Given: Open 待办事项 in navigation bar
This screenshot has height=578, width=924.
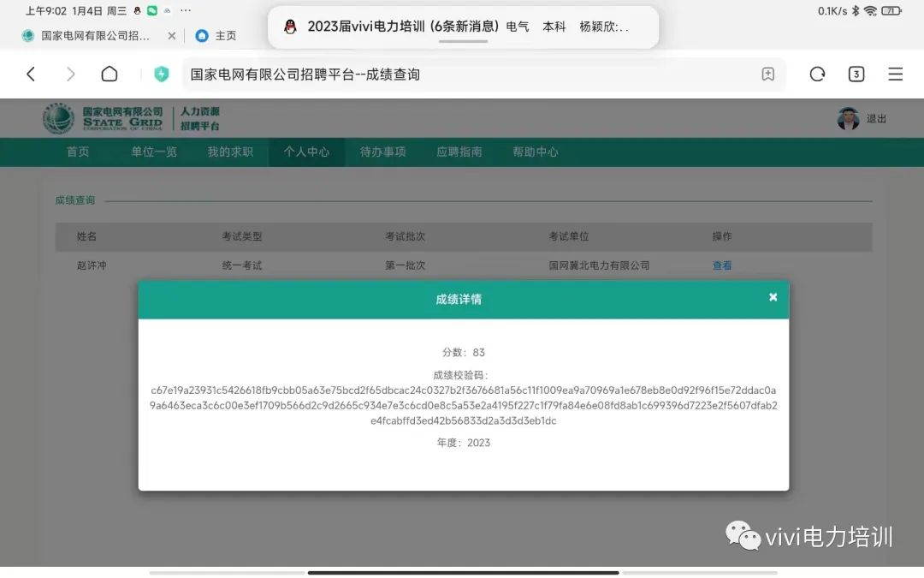Looking at the screenshot, I should [382, 152].
